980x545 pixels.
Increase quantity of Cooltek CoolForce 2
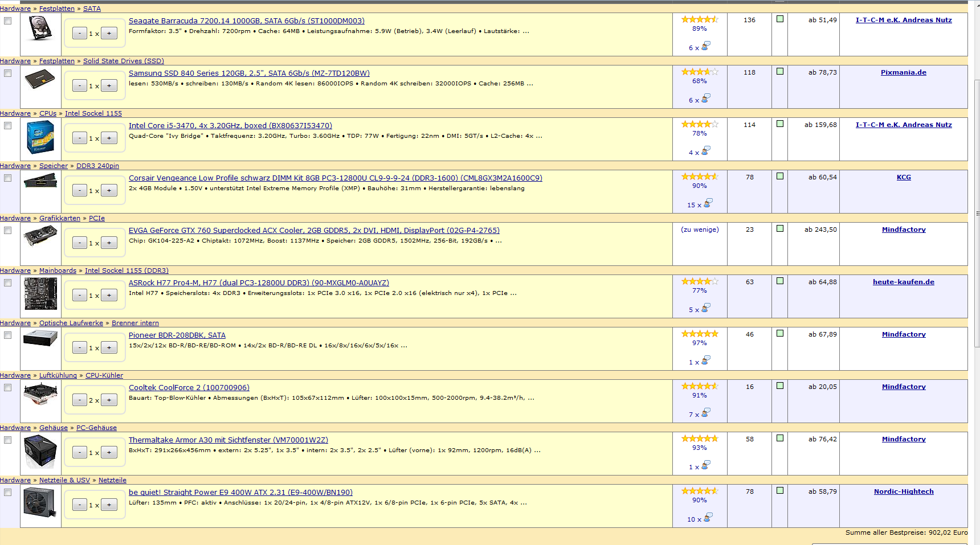point(109,400)
